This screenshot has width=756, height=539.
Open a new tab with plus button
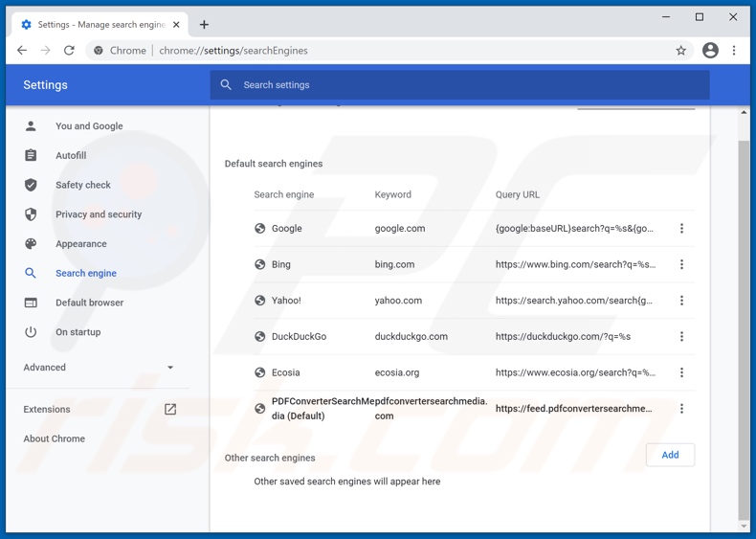tap(204, 24)
